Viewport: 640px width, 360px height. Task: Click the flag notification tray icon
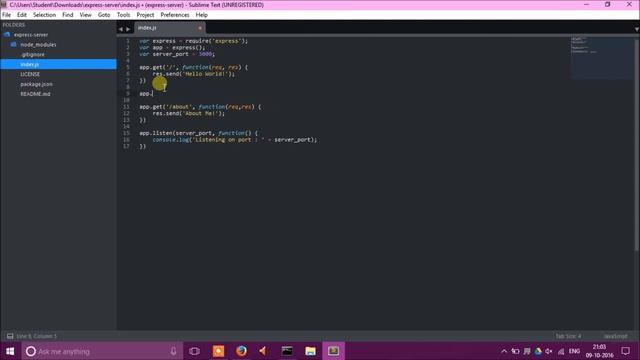pyautogui.click(x=527, y=351)
